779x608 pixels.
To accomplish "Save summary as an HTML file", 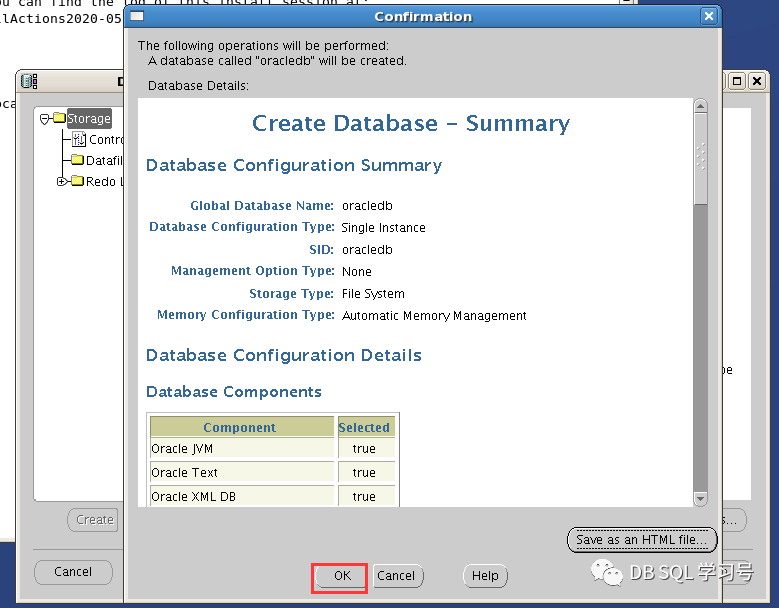I will pyautogui.click(x=642, y=540).
